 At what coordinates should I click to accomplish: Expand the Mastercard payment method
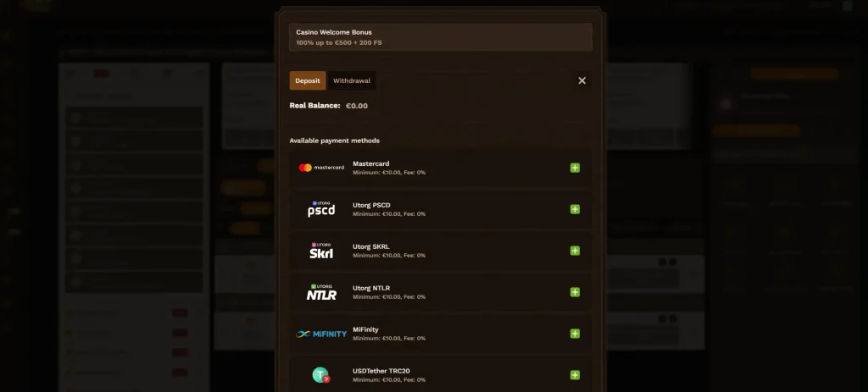(x=576, y=168)
